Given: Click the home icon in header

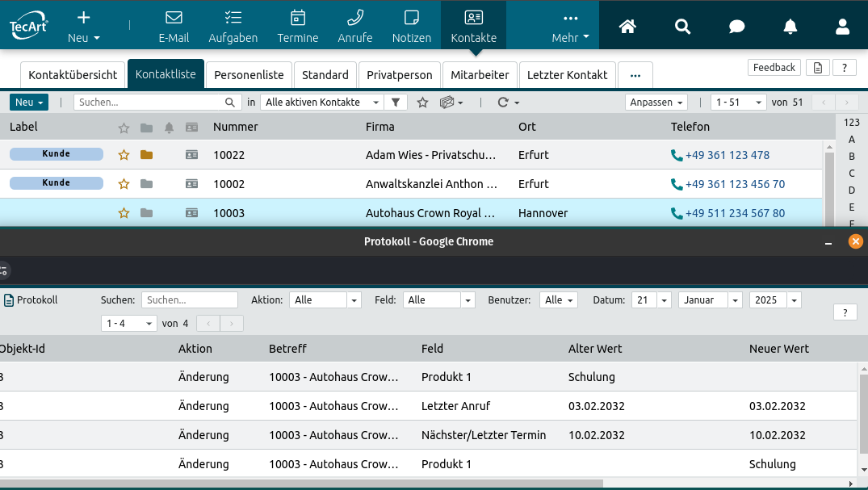Looking at the screenshot, I should 627,27.
